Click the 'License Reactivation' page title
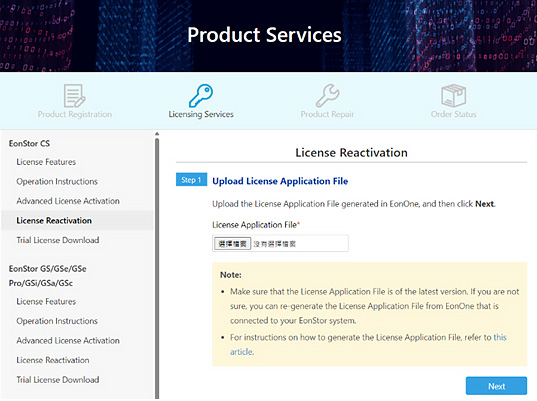537x401 pixels. coord(351,152)
